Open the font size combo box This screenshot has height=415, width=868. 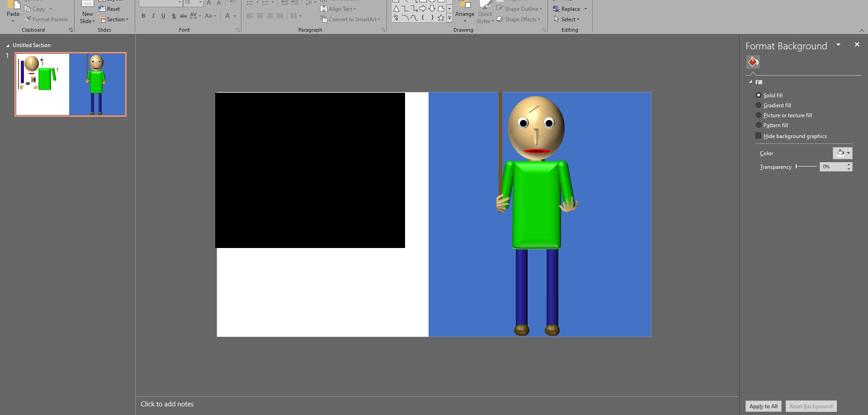click(193, 3)
